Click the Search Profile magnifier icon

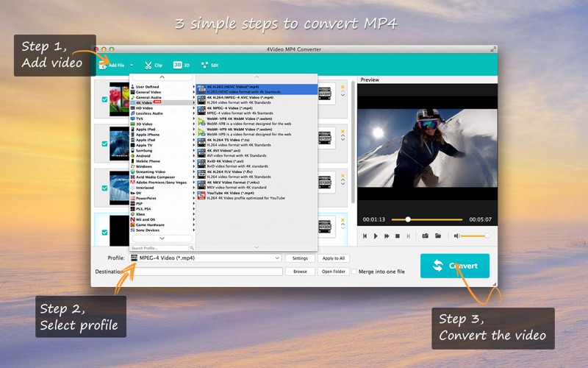192,248
